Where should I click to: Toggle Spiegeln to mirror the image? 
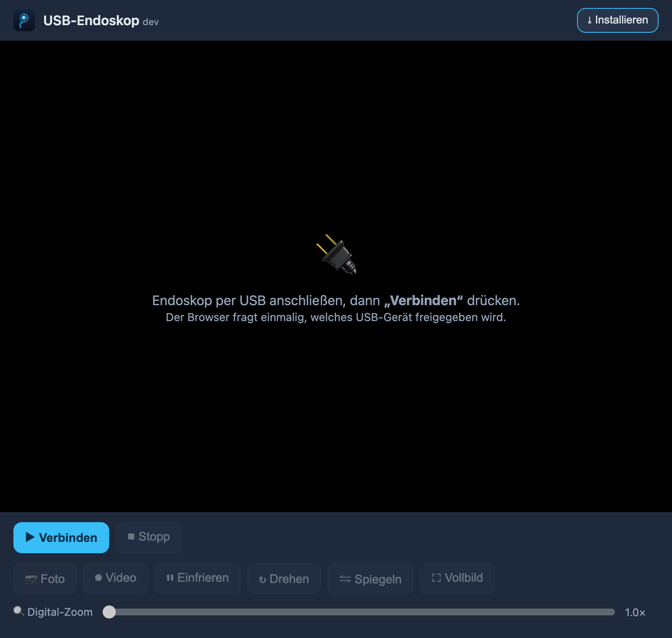(370, 579)
